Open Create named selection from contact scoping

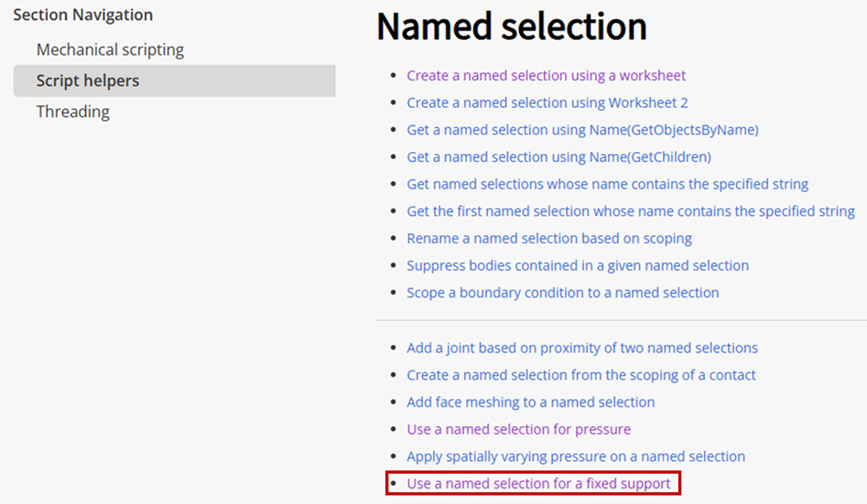point(580,375)
